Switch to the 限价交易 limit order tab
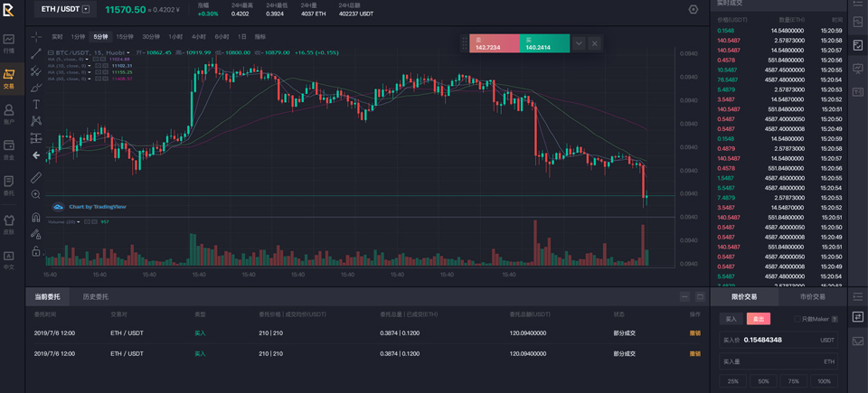Viewport: 868px width, 393px height. coord(744,296)
